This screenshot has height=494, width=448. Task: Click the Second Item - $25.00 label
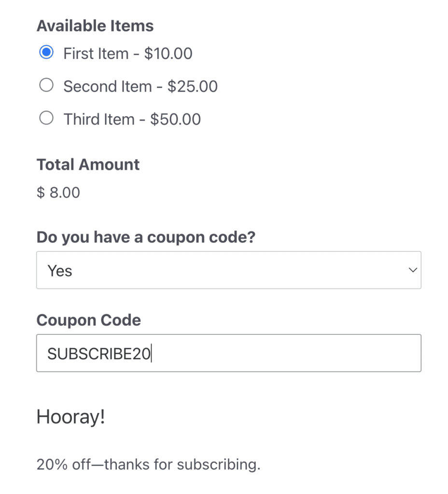(140, 86)
